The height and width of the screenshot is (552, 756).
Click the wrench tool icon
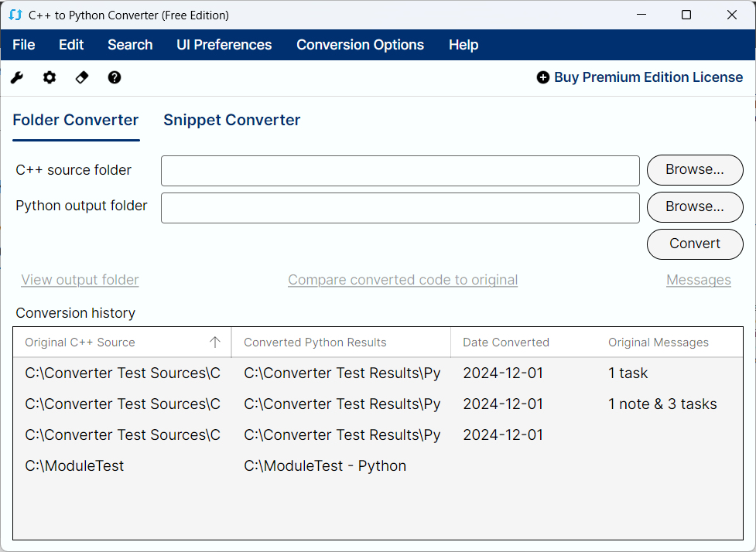pos(17,77)
